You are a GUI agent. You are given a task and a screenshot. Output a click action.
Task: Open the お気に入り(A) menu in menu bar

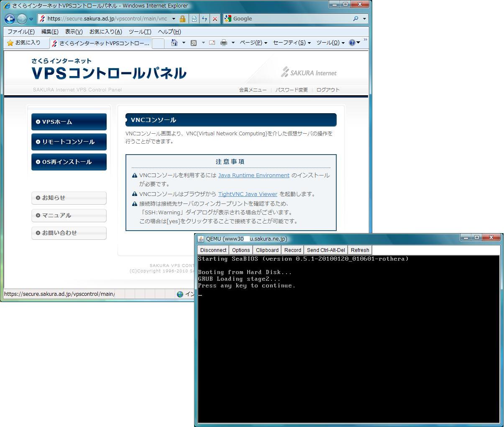click(105, 32)
